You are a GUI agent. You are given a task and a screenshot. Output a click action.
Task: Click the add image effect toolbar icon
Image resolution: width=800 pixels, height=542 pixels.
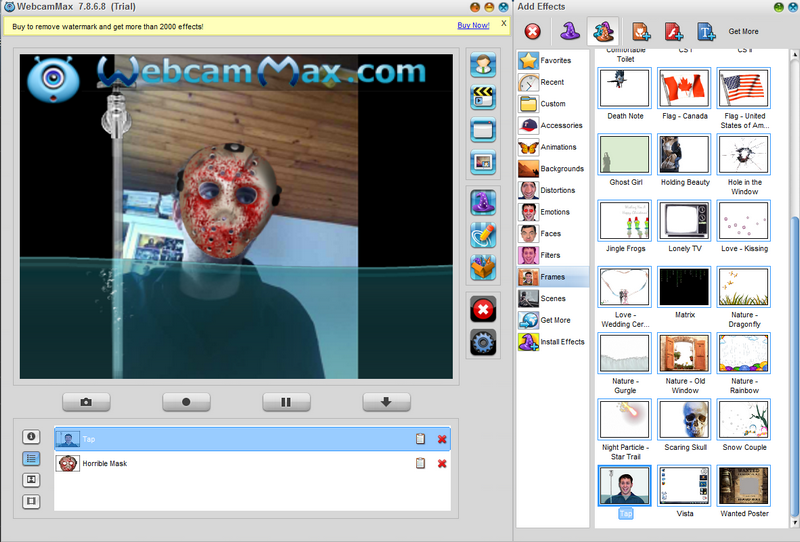pos(641,32)
